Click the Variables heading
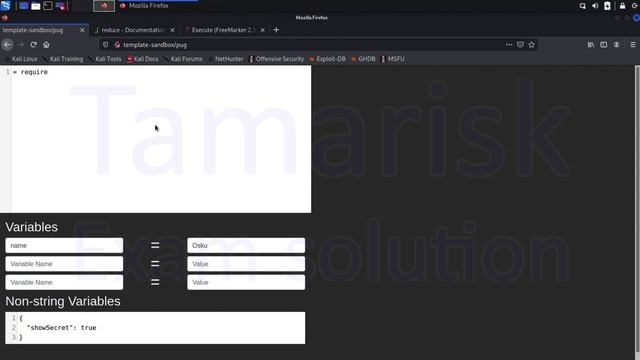 31,227
